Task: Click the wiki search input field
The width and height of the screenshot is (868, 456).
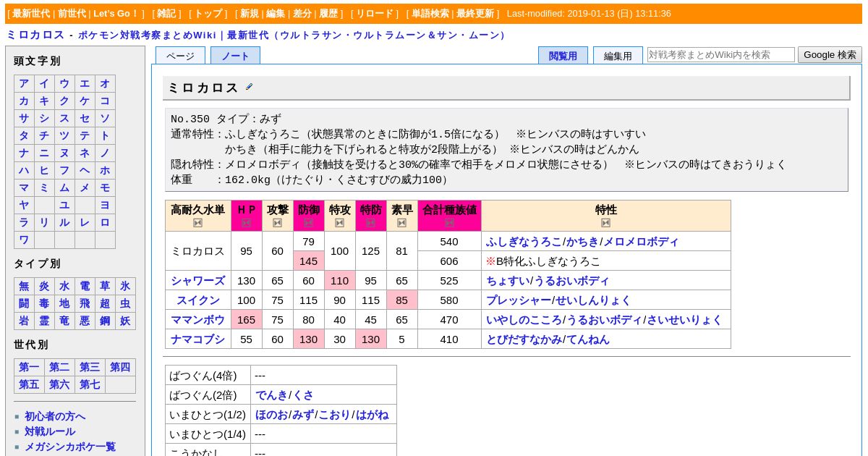Action: (721, 54)
